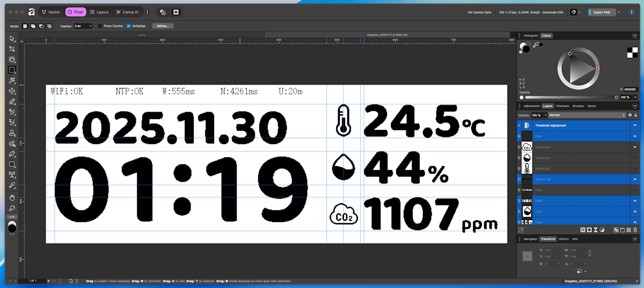The height and width of the screenshot is (288, 644).
Task: Open the help question mark icon
Action: 631,12
